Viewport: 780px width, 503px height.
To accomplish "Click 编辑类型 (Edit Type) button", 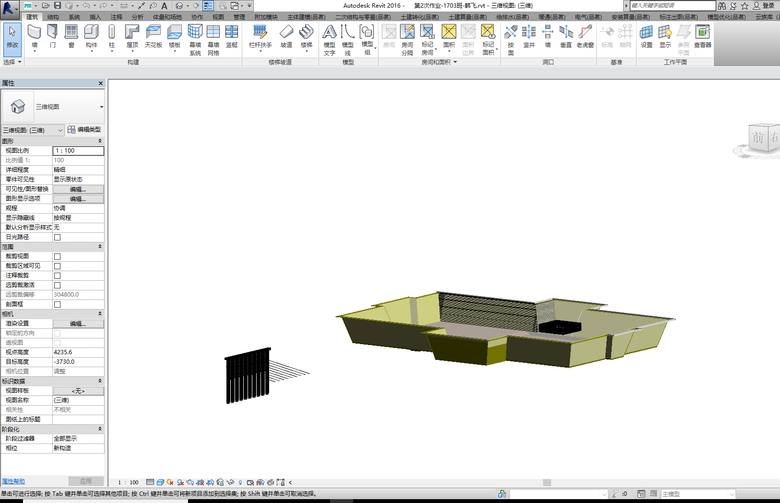I will [85, 130].
